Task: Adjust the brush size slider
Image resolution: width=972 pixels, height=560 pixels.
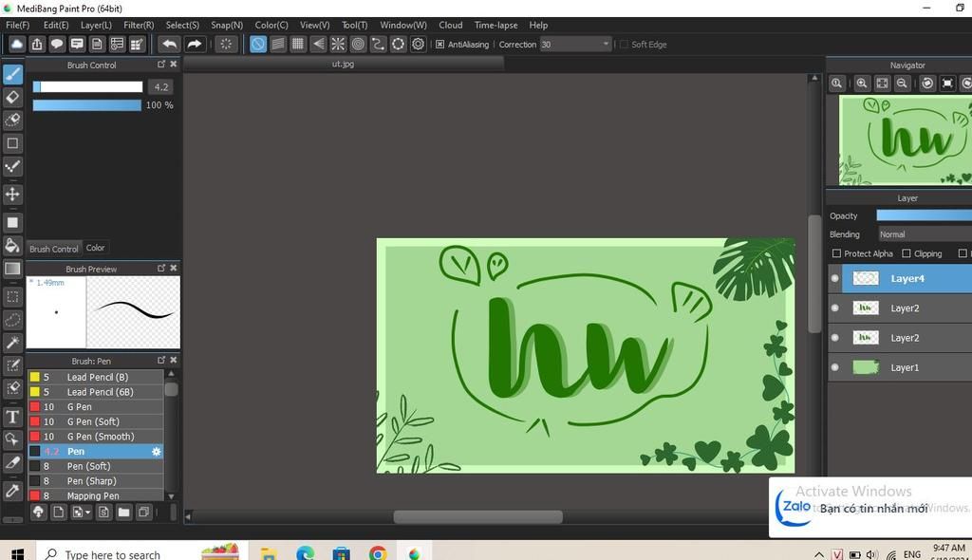Action: click(x=87, y=87)
